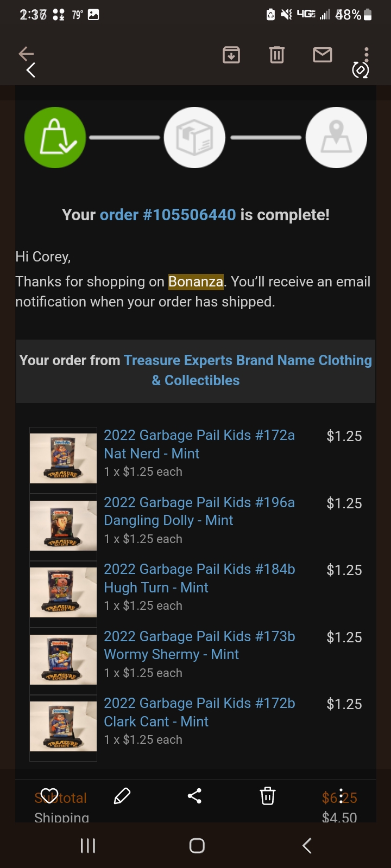Tap the green order-complete shopping bag step

55,138
